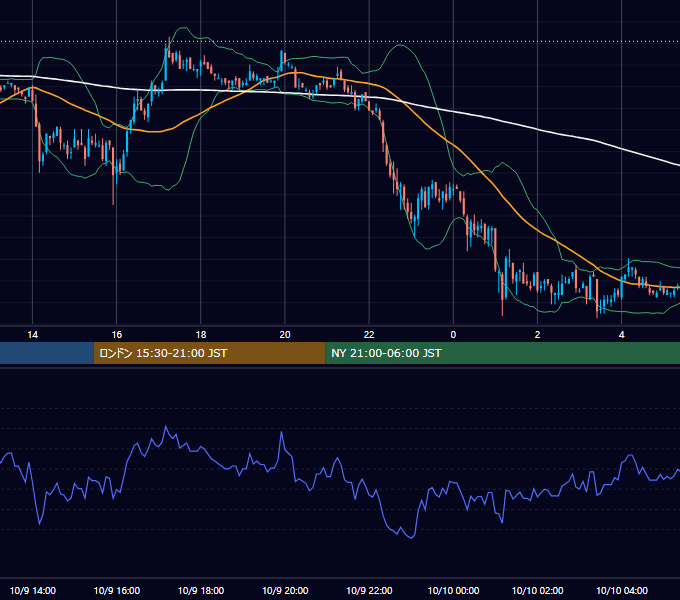Click the 18 hour axis label
The image size is (680, 600).
point(201,335)
